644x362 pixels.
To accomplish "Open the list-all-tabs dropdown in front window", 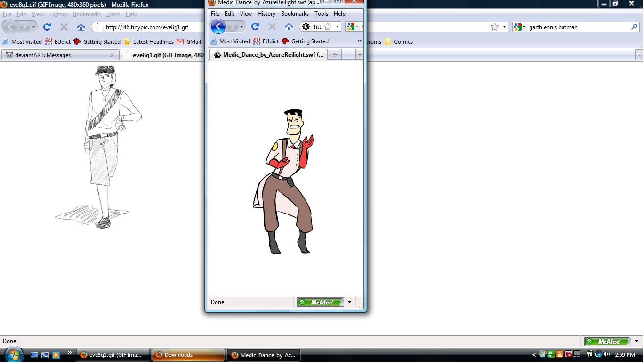I will 360,55.
